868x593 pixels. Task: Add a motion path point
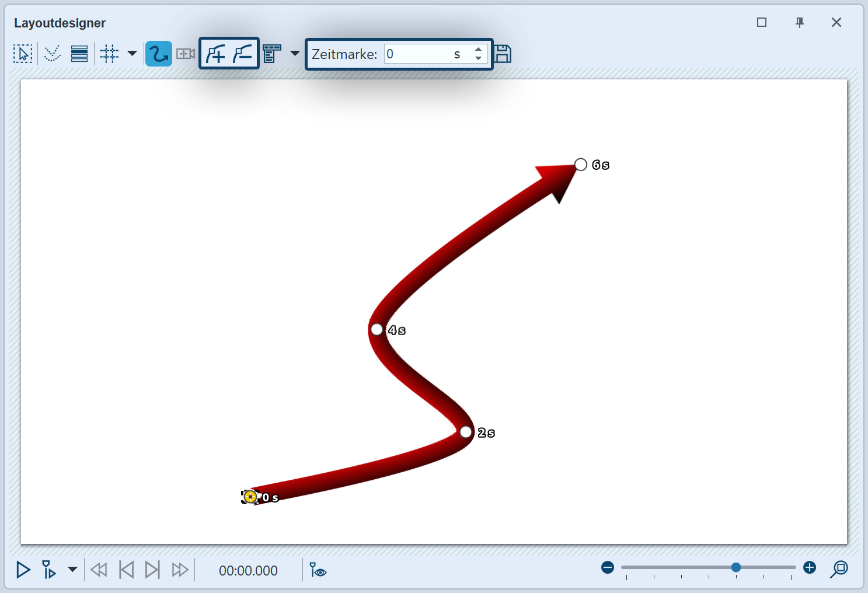tap(215, 54)
